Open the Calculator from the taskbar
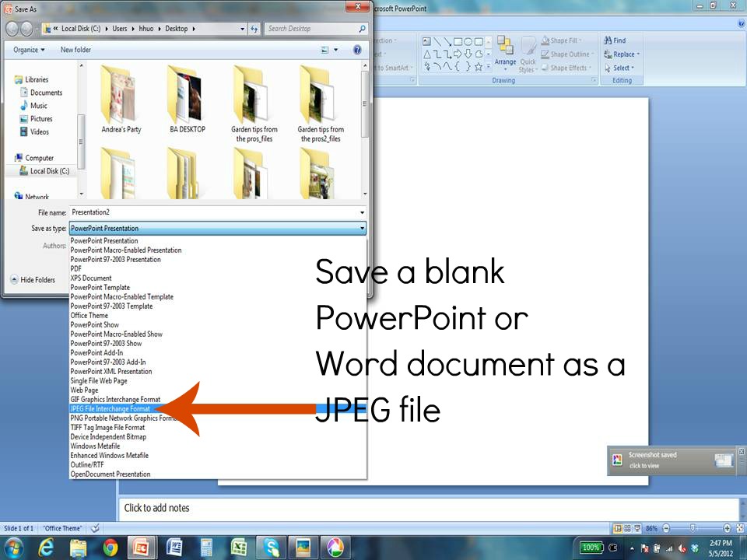 click(x=207, y=547)
